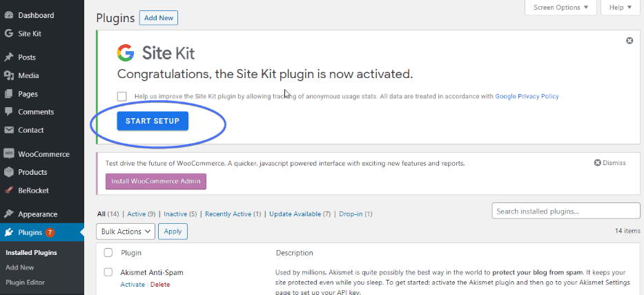Click the Posts pushpin icon
This screenshot has height=295, width=644.
[8, 57]
